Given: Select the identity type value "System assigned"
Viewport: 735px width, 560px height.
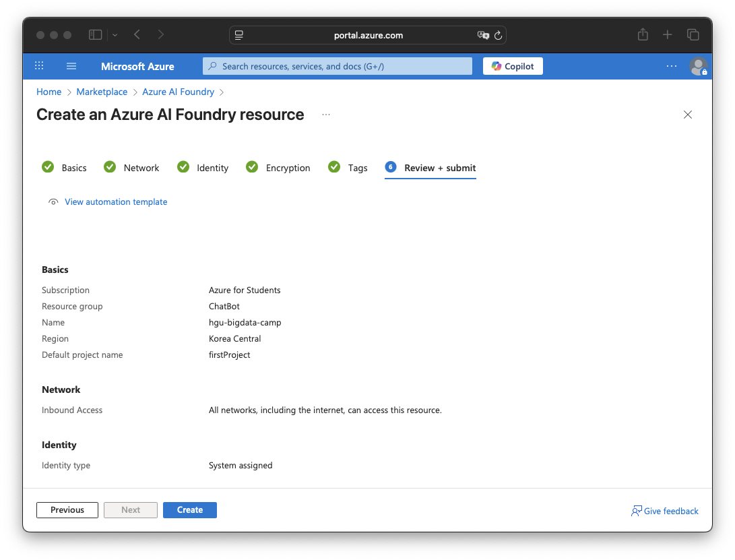Looking at the screenshot, I should point(241,465).
